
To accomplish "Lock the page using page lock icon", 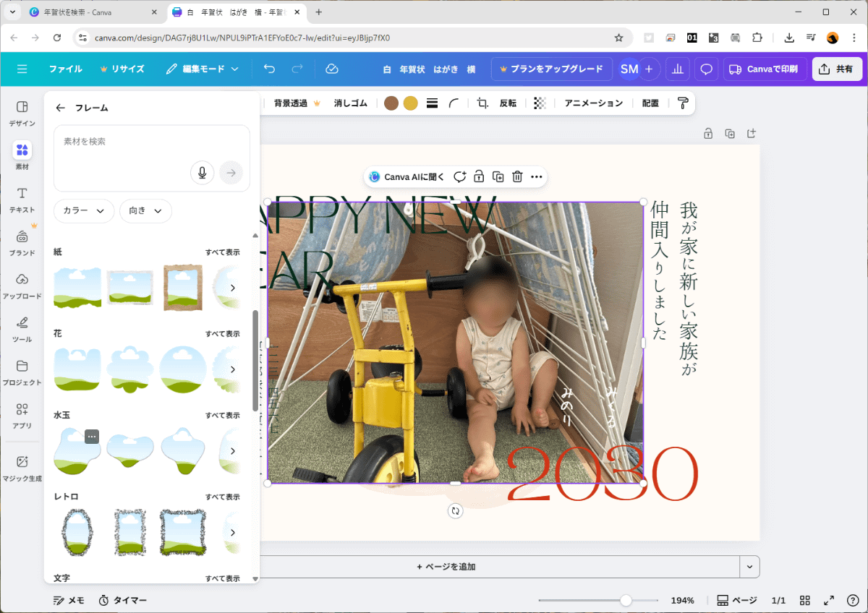I will click(708, 133).
